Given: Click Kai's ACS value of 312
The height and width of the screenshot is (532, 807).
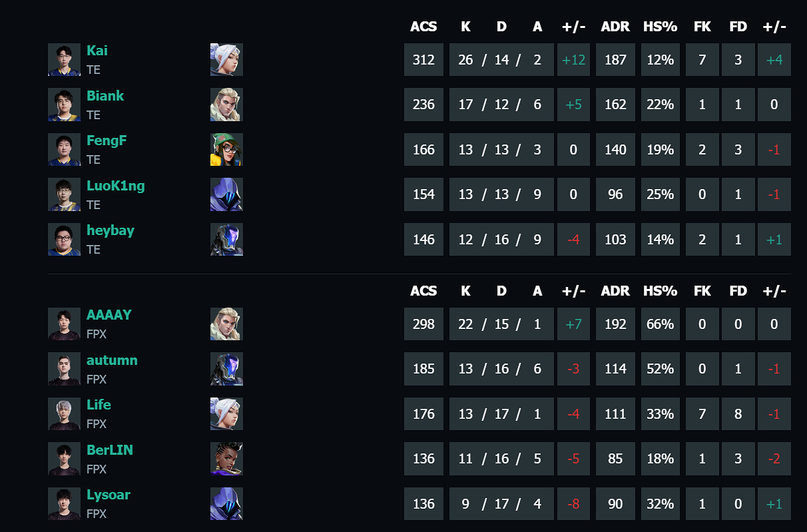Looking at the screenshot, I should click(x=423, y=60).
